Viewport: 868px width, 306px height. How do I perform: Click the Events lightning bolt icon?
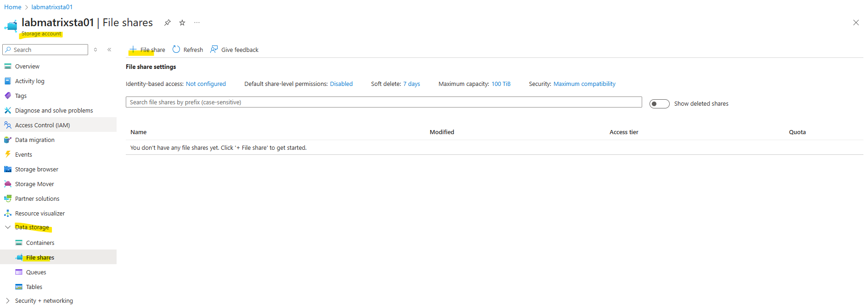tap(8, 154)
